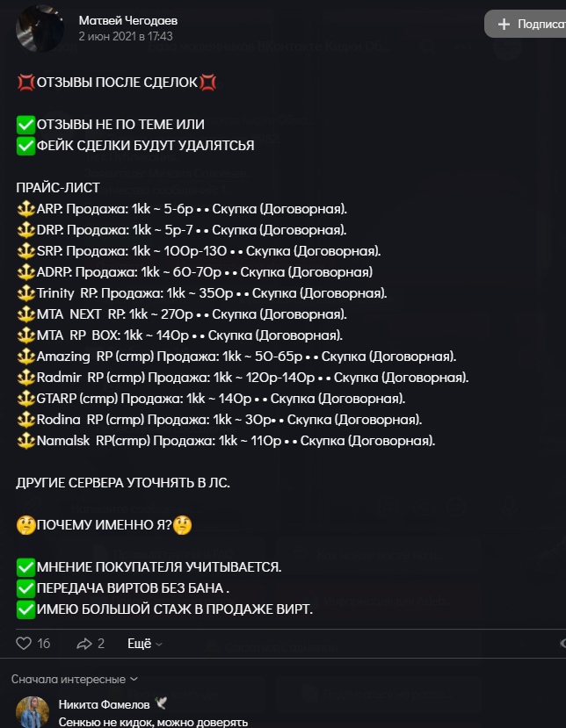The image size is (566, 728).
Task: Click the crown emoji beside the ARP line
Action: (25, 208)
